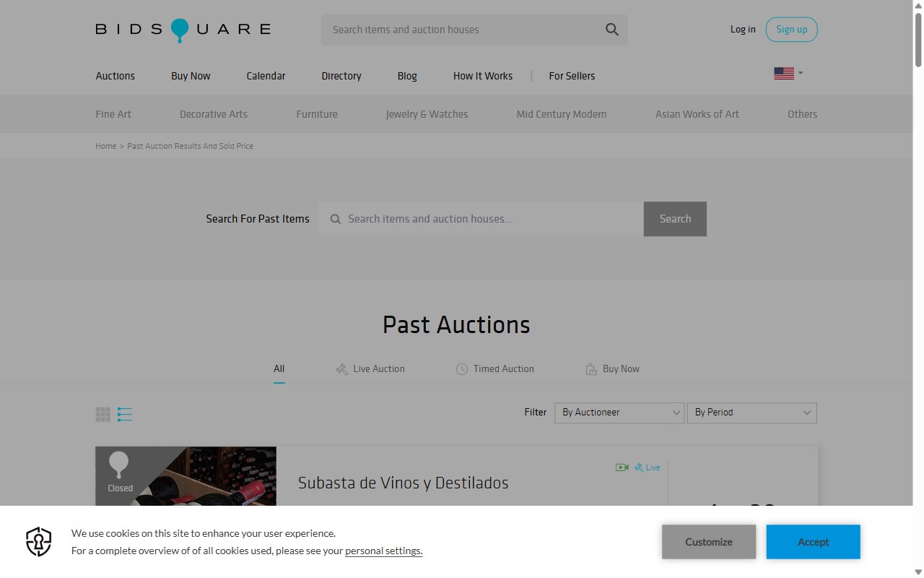Screen dimensions: 924x578
Task: Browse the Furniture category
Action: tap(317, 114)
